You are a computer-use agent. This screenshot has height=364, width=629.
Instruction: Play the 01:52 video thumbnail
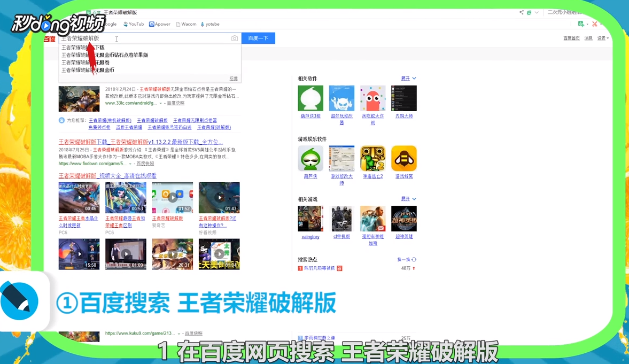(x=173, y=198)
